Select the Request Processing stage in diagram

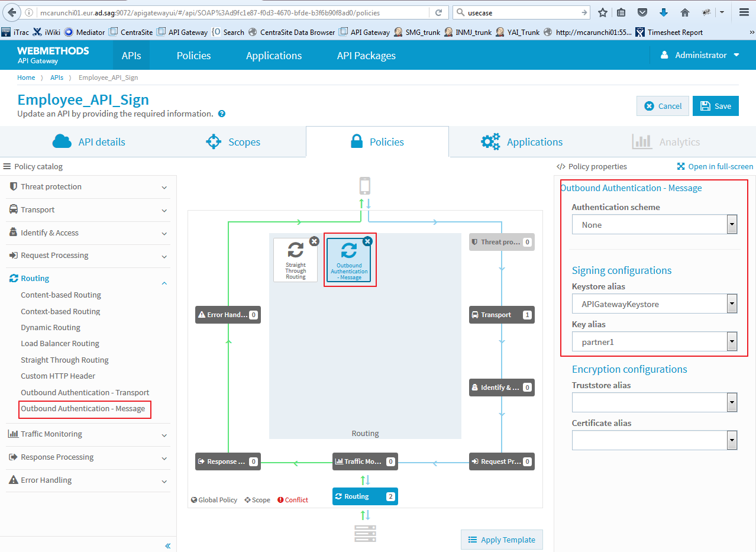[x=502, y=461]
